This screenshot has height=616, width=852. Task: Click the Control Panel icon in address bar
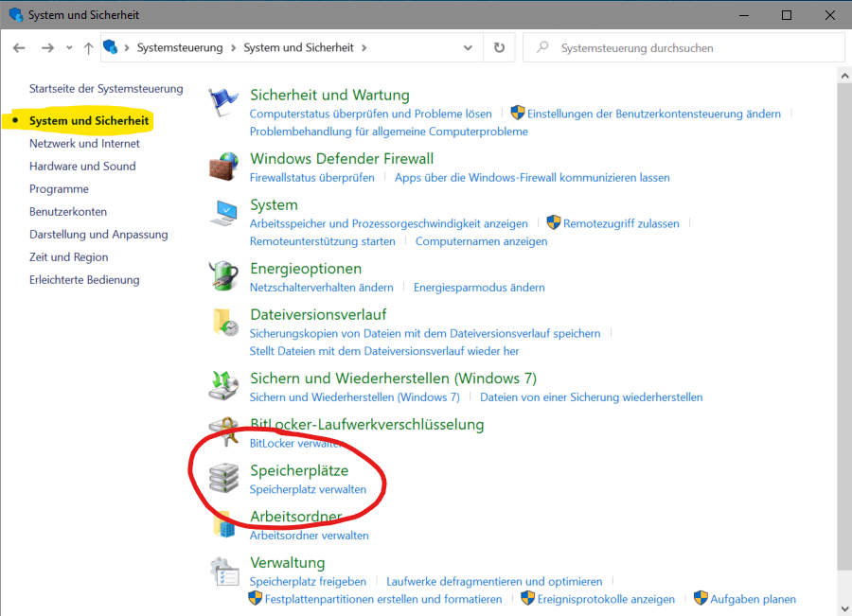[x=111, y=47]
